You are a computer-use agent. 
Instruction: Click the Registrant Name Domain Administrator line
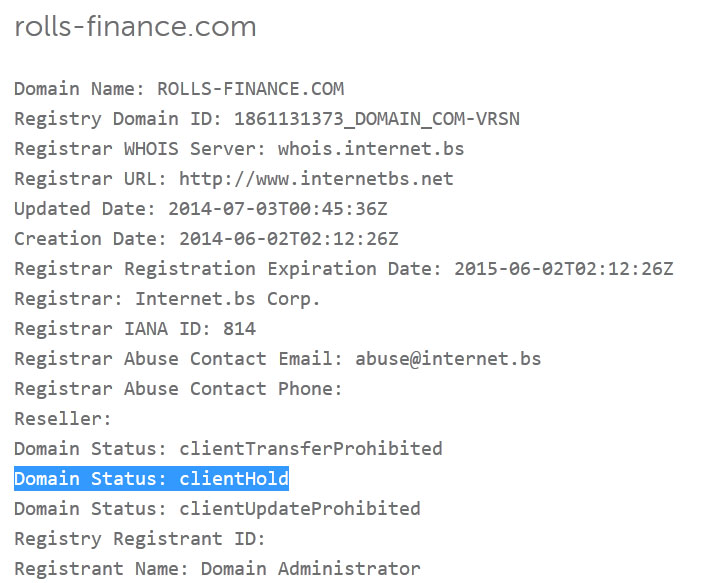(217, 569)
